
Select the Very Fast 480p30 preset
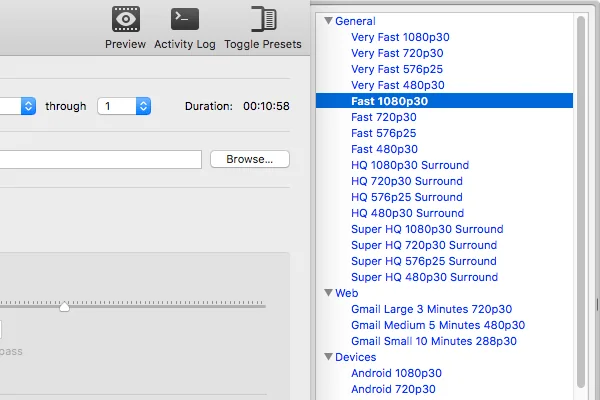398,85
